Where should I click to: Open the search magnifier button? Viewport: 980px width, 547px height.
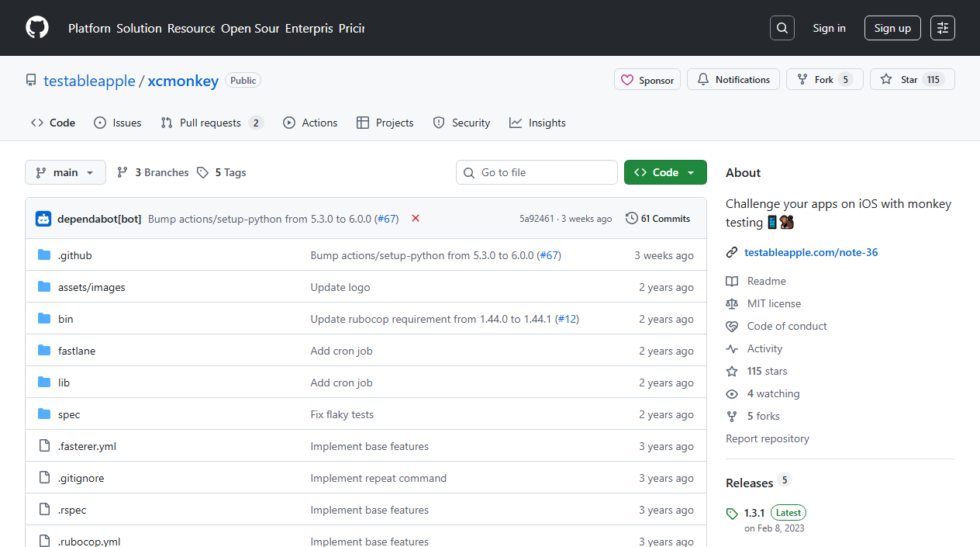point(782,28)
